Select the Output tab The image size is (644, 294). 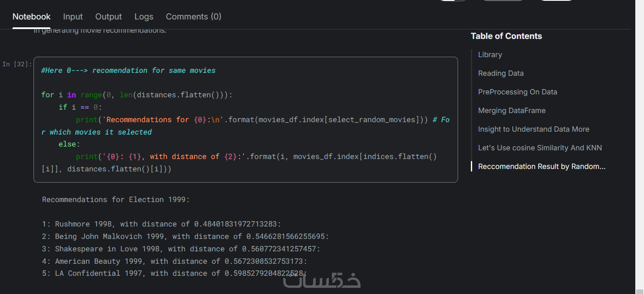point(109,17)
